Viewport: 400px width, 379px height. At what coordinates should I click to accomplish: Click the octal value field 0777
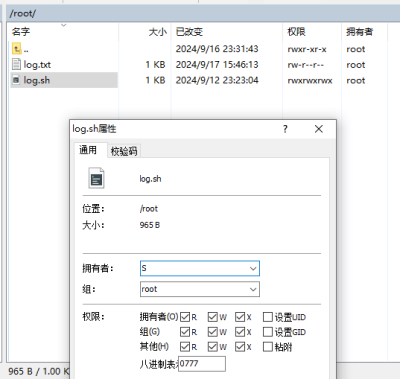[x=202, y=364]
